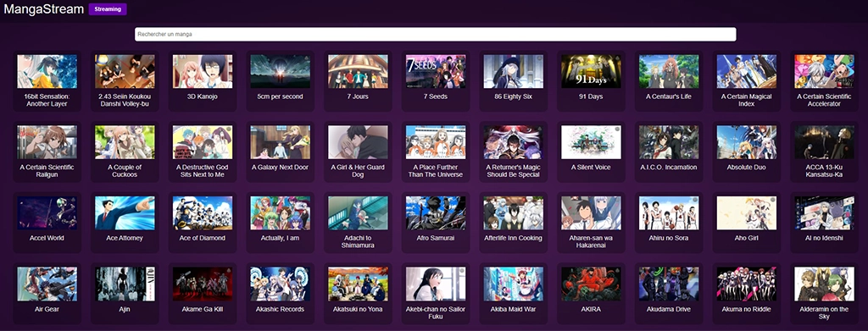Image resolution: width=868 pixels, height=331 pixels.
Task: Select the Akatsuki no Yona cover image
Action: (358, 284)
